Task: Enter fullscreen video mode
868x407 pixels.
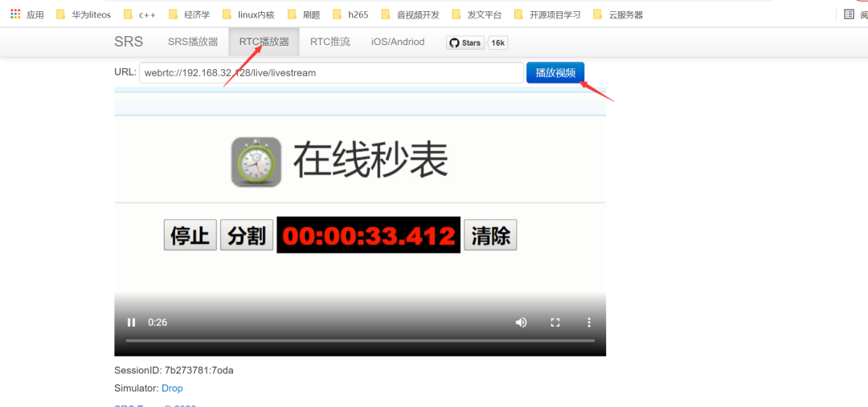Action: [555, 323]
